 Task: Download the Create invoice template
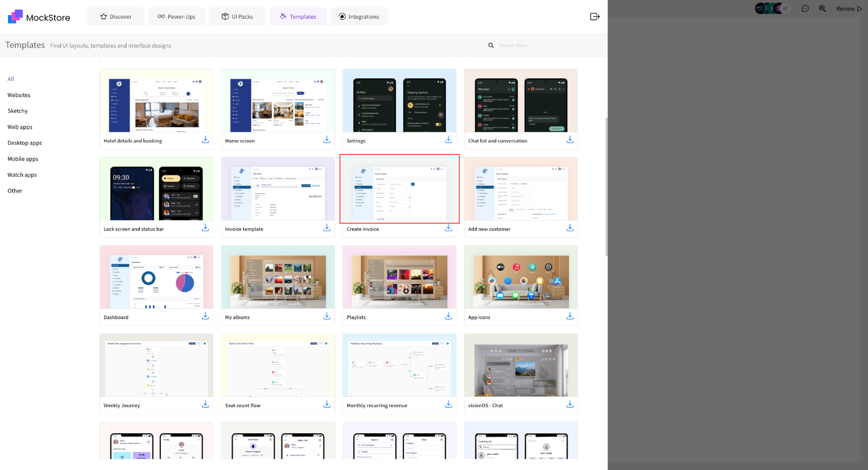(448, 228)
